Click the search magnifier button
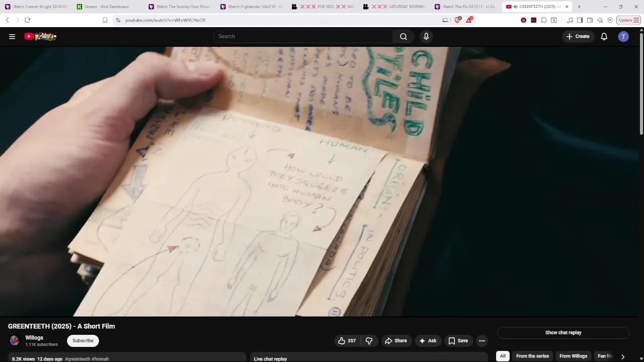Screen dimensions: 644x362 pos(404,36)
